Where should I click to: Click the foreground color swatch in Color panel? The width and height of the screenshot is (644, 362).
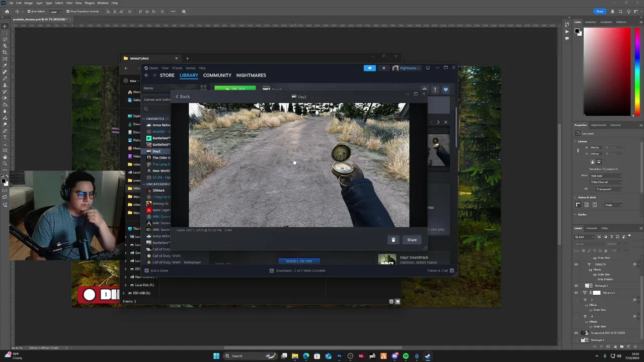[578, 32]
